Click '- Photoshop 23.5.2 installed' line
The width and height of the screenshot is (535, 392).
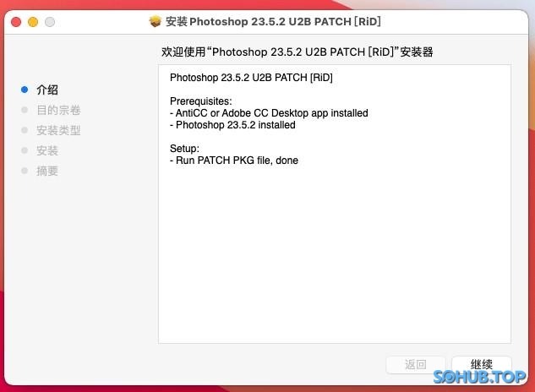[x=232, y=125]
